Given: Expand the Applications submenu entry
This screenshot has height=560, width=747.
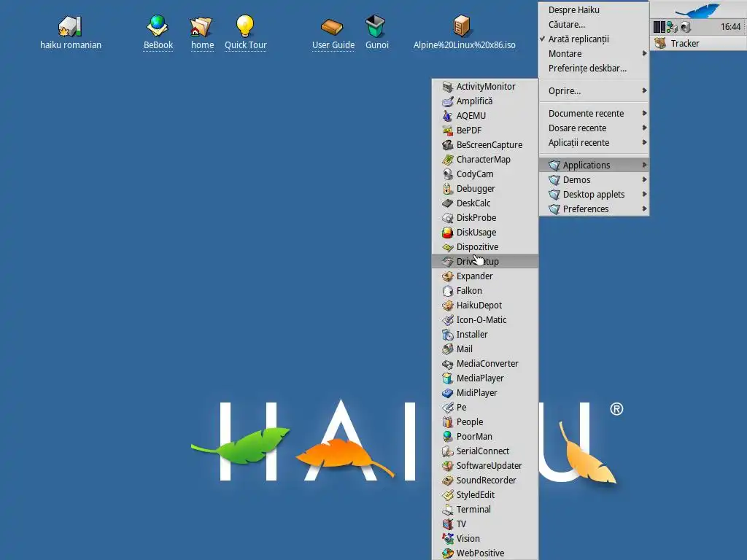Looking at the screenshot, I should (594, 166).
